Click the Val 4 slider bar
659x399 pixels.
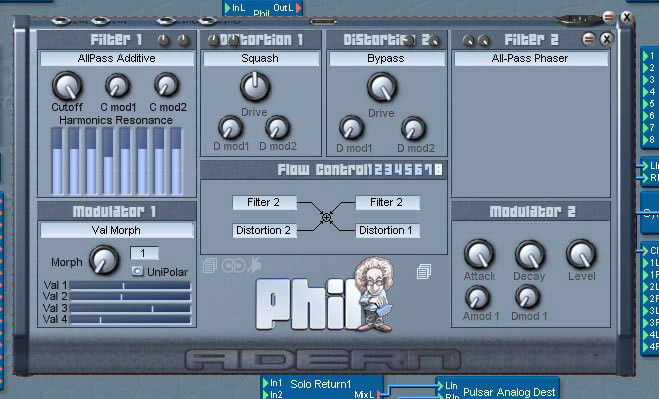point(130,320)
